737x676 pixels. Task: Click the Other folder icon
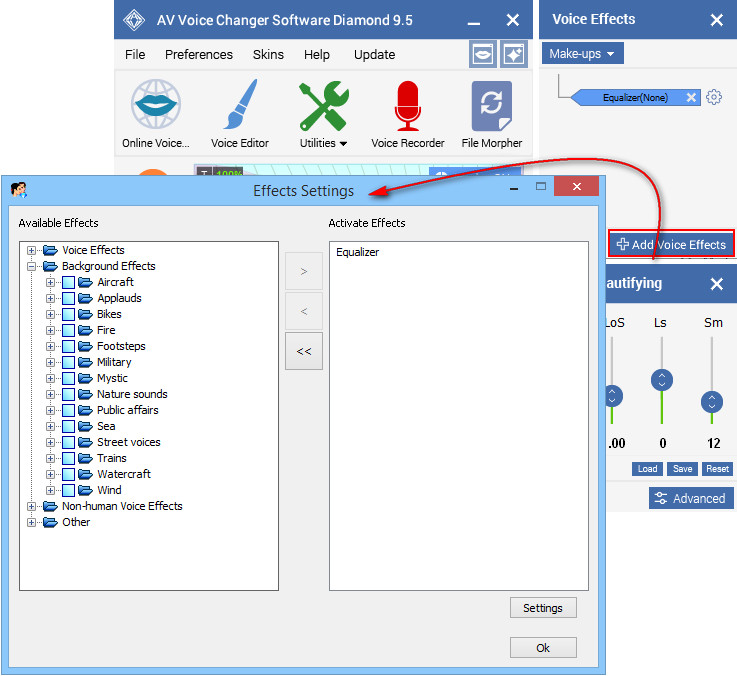50,522
